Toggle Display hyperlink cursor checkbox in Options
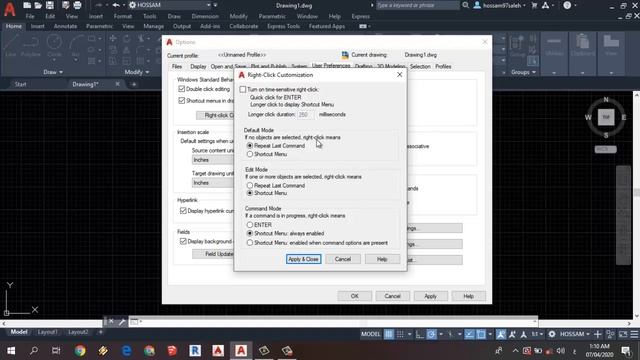Screen dimensions: 640x360 183,211
